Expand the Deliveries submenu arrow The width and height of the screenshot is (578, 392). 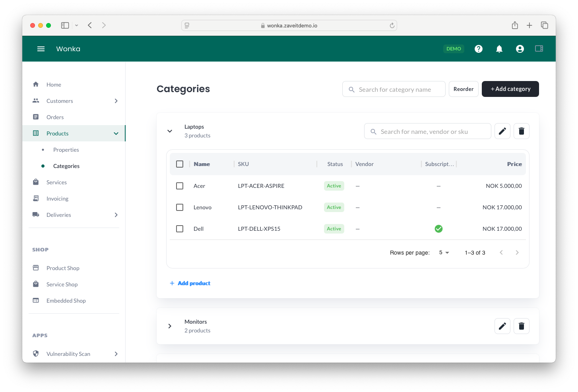coord(116,215)
